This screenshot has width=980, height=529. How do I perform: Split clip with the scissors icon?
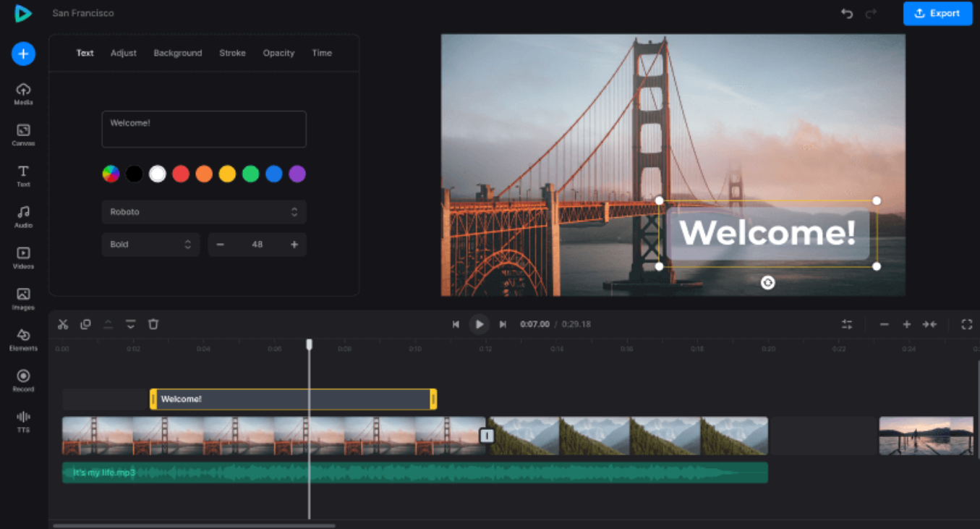pyautogui.click(x=63, y=324)
